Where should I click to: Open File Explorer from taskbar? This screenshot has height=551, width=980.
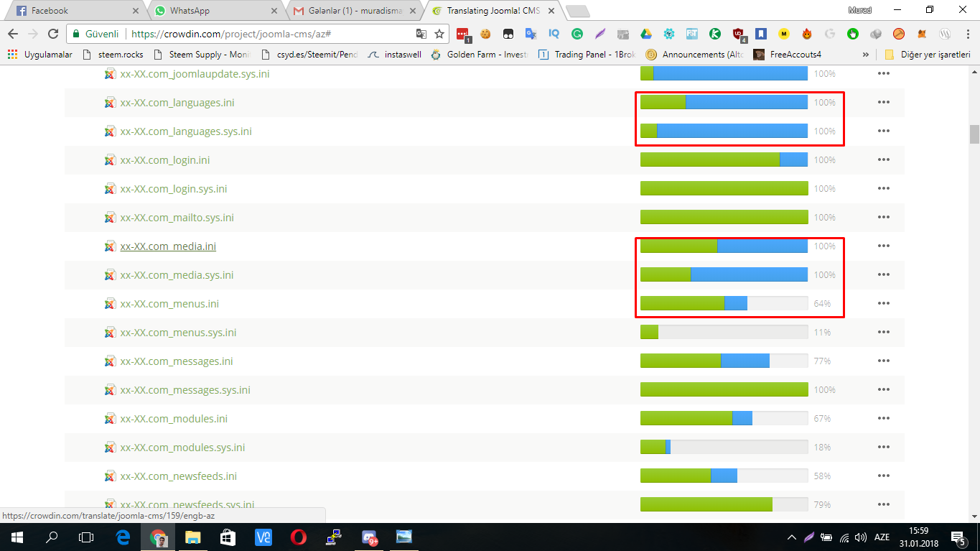click(193, 537)
